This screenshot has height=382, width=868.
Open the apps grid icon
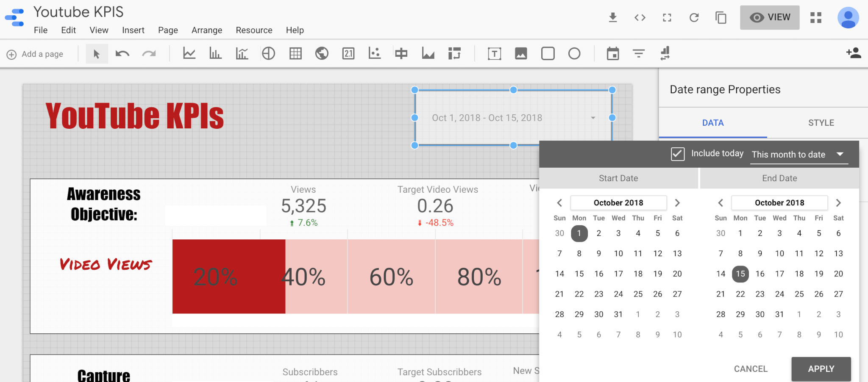pos(816,17)
